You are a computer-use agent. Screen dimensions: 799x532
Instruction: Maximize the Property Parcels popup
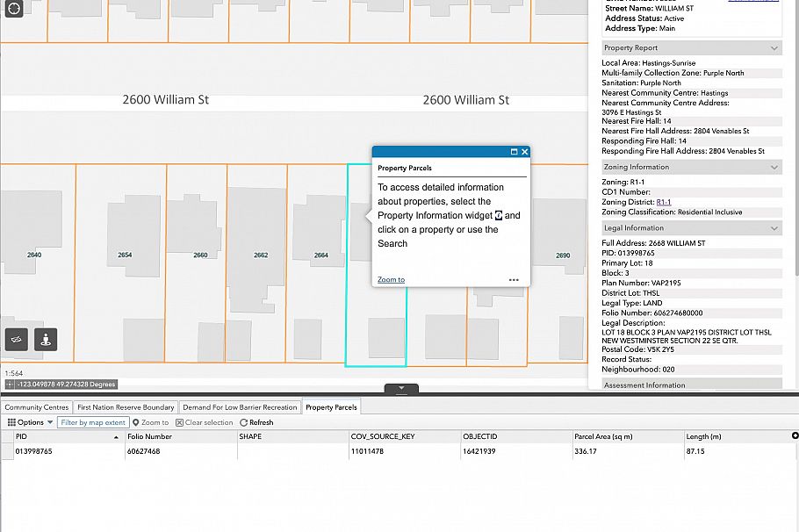pyautogui.click(x=514, y=152)
